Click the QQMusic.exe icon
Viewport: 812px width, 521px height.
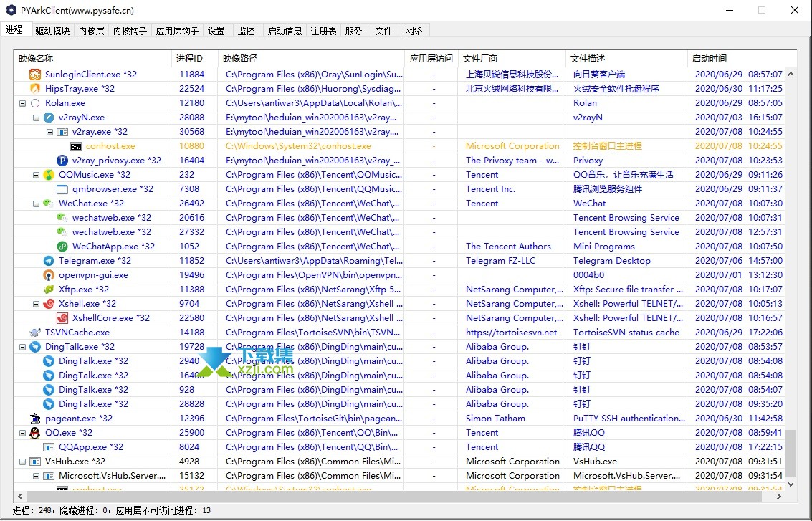49,175
